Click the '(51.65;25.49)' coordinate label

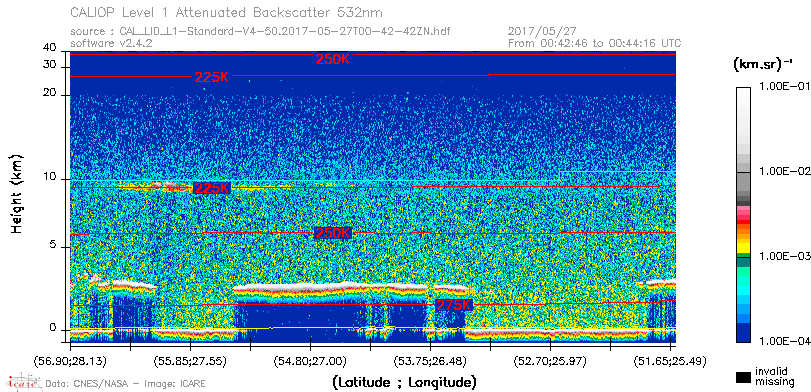pos(670,360)
